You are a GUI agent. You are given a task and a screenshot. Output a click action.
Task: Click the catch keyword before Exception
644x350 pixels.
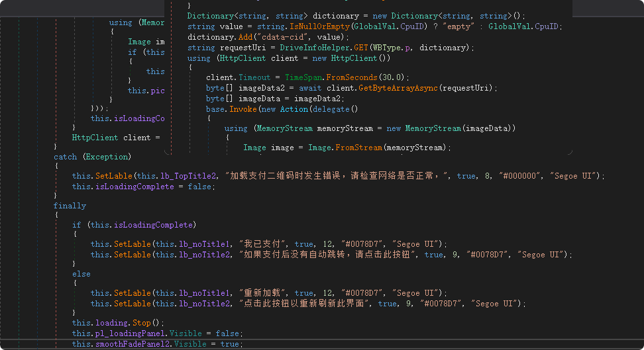point(66,157)
